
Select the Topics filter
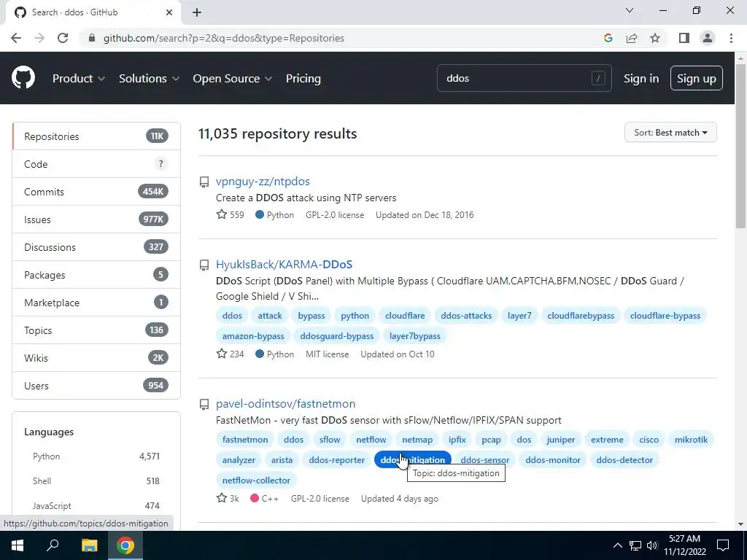(96, 330)
